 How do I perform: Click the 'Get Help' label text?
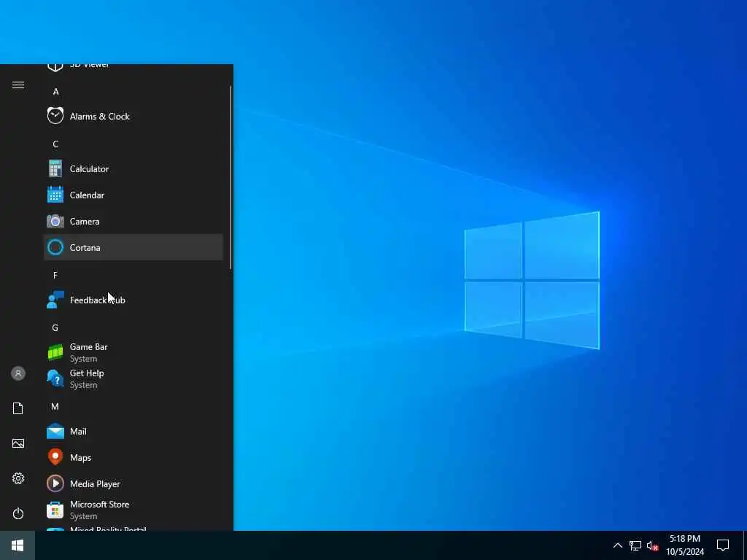pyautogui.click(x=87, y=373)
